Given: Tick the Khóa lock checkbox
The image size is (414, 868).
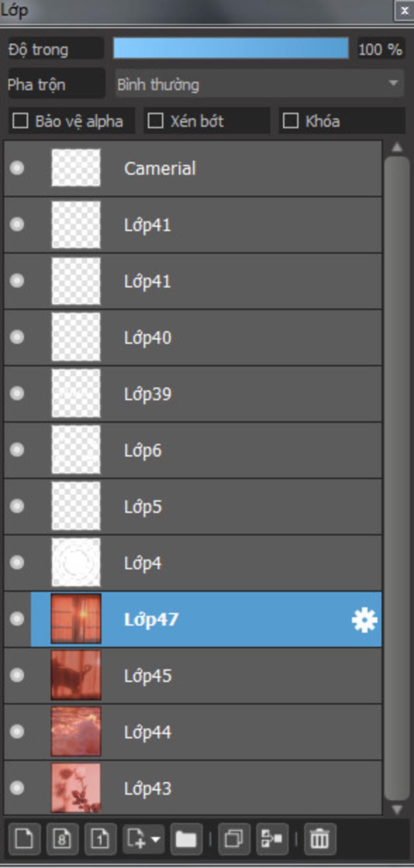Looking at the screenshot, I should pyautogui.click(x=290, y=121).
